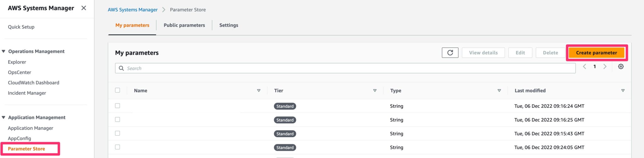Close the AWS Systems Manager sidebar
644x158 pixels.
point(84,8)
